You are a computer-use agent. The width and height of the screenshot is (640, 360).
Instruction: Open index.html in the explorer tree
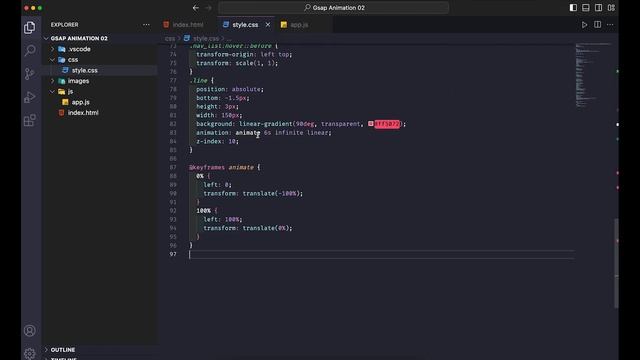(x=83, y=113)
